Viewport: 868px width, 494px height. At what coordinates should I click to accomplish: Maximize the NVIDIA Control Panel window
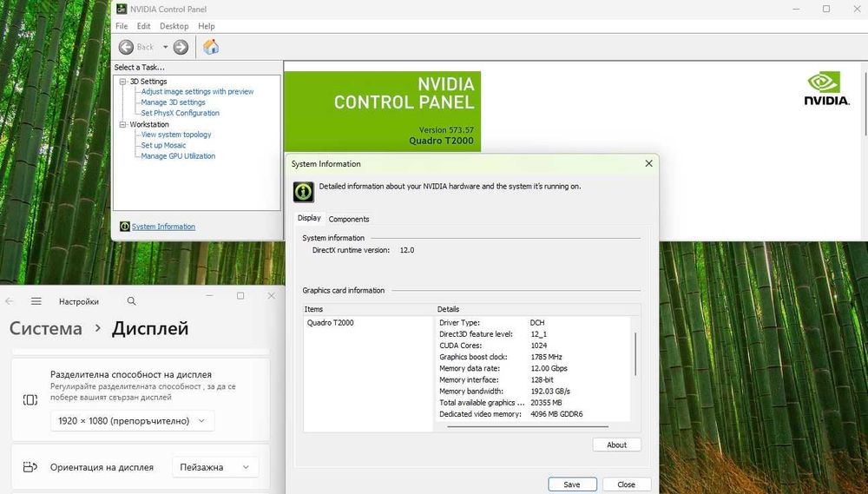tap(826, 9)
